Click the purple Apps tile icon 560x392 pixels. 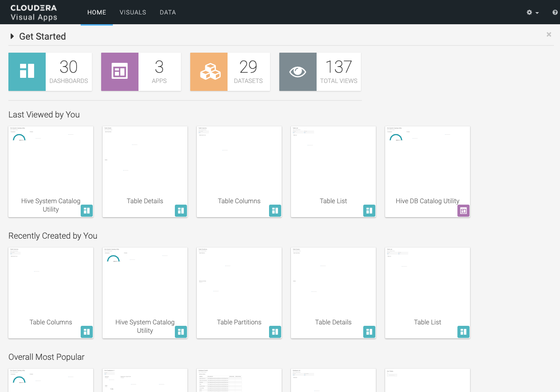coord(120,72)
